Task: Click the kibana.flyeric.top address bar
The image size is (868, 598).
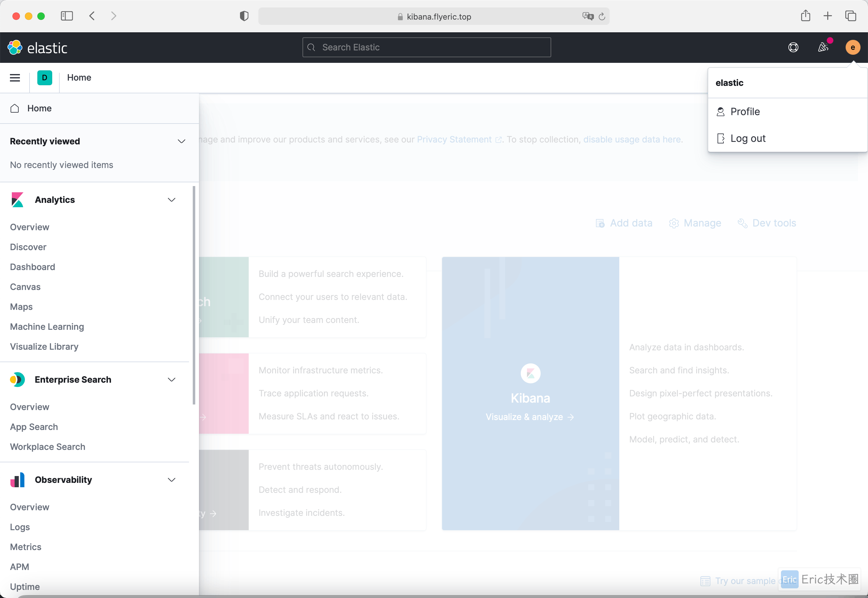Action: tap(433, 16)
